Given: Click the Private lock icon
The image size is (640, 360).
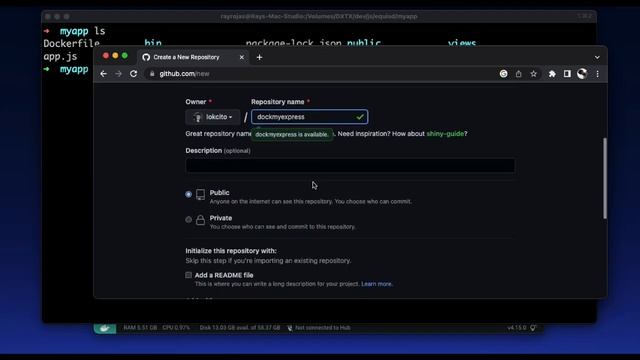Looking at the screenshot, I should click(x=200, y=220).
